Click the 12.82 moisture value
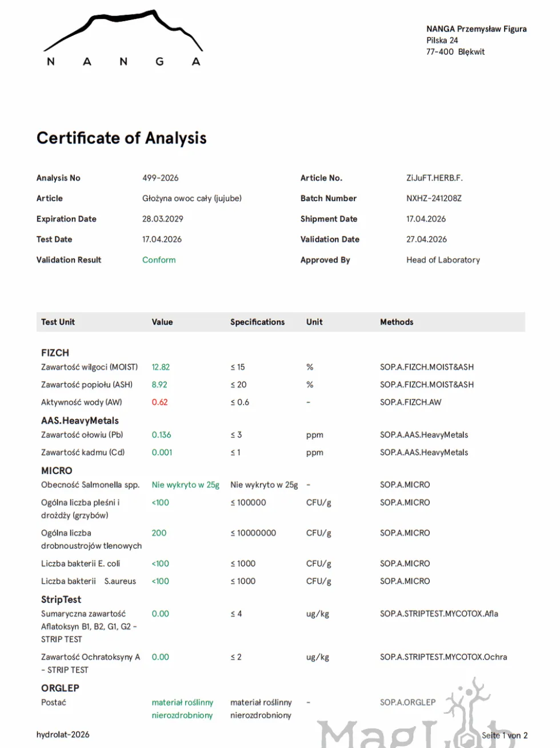 click(161, 367)
